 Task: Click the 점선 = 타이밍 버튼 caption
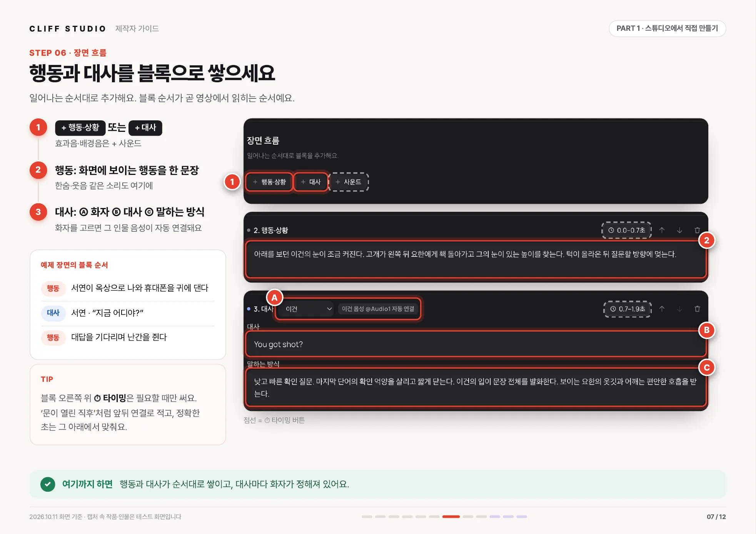pyautogui.click(x=274, y=420)
